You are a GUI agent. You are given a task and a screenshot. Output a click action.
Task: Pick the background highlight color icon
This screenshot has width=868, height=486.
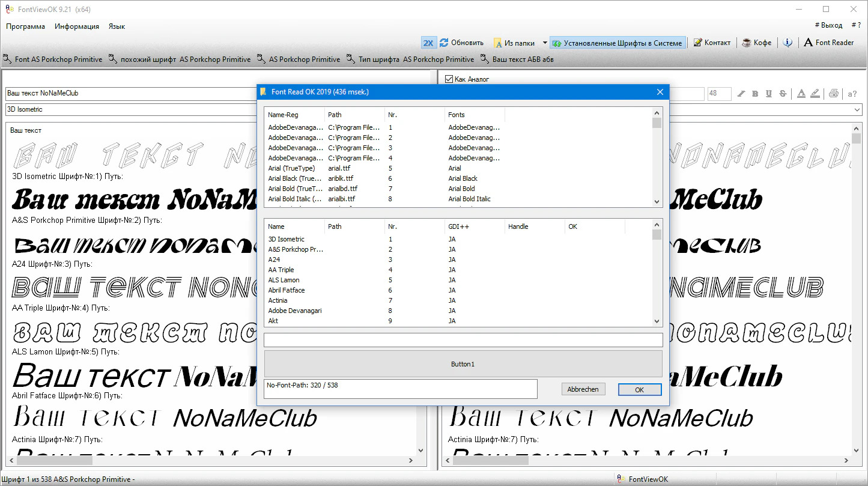815,94
